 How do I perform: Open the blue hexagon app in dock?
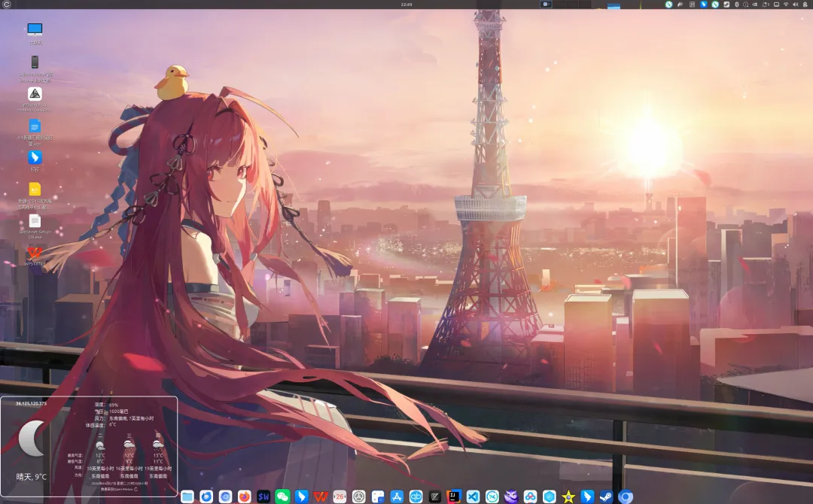pyautogui.click(x=549, y=496)
